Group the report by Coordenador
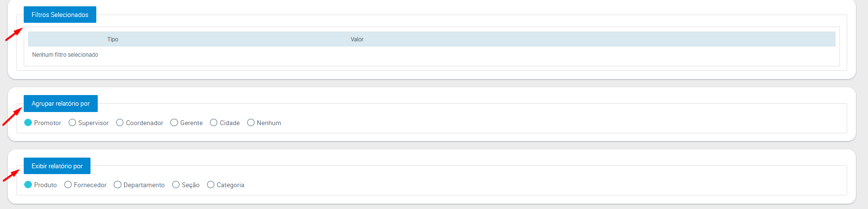Viewport: 868px width, 209px height. pyautogui.click(x=120, y=123)
